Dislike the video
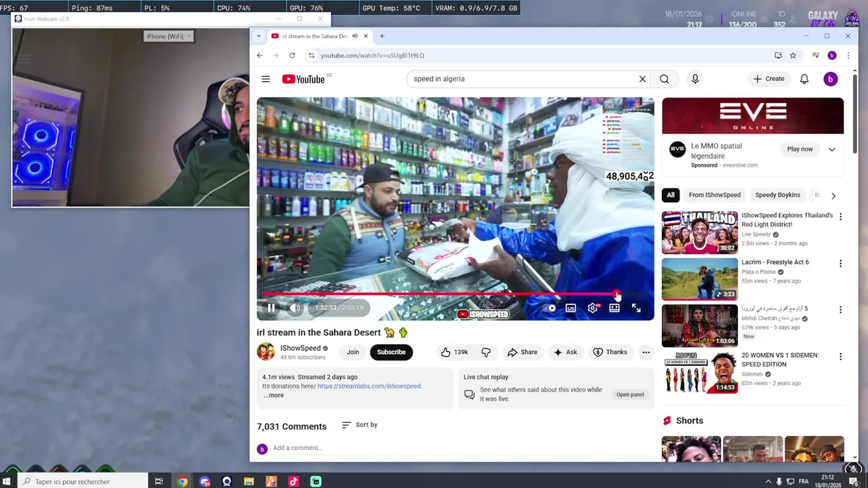 click(486, 352)
